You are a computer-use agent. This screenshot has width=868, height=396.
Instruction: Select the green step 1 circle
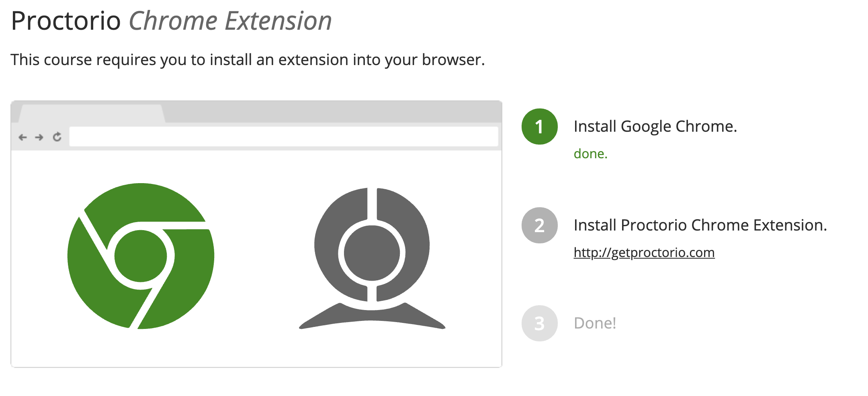[539, 127]
